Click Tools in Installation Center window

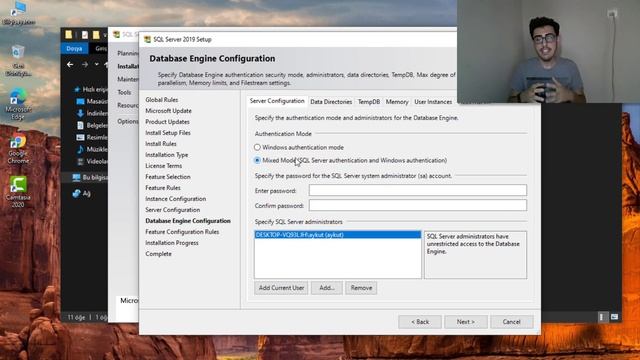[x=124, y=92]
